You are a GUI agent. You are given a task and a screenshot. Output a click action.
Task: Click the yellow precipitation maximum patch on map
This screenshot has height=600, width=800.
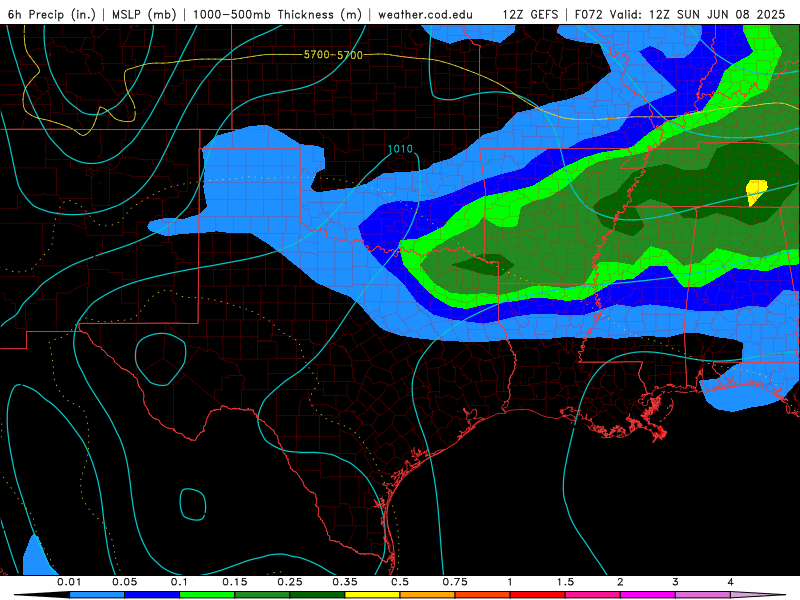(755, 191)
